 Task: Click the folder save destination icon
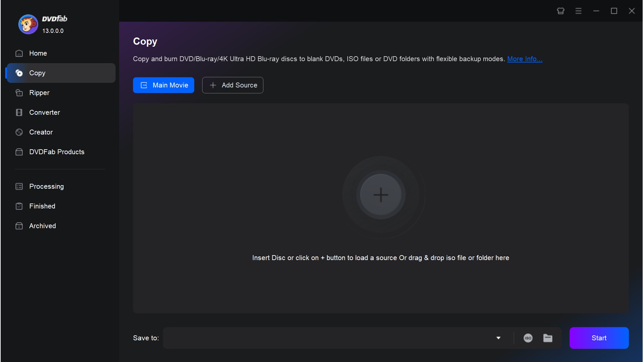pos(548,337)
